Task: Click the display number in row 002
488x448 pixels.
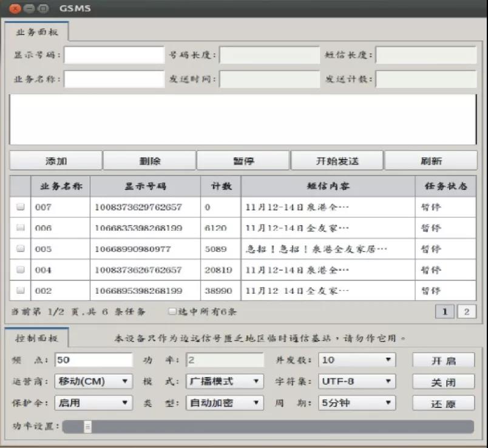Action: pyautogui.click(x=138, y=291)
